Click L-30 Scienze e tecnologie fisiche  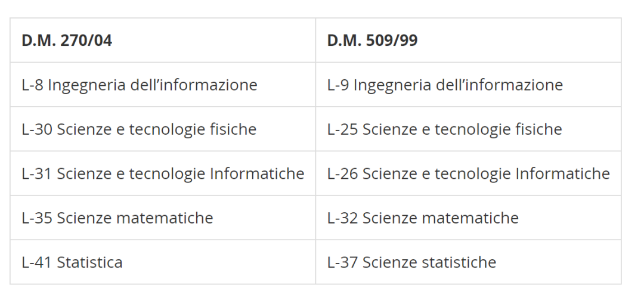pos(139,129)
